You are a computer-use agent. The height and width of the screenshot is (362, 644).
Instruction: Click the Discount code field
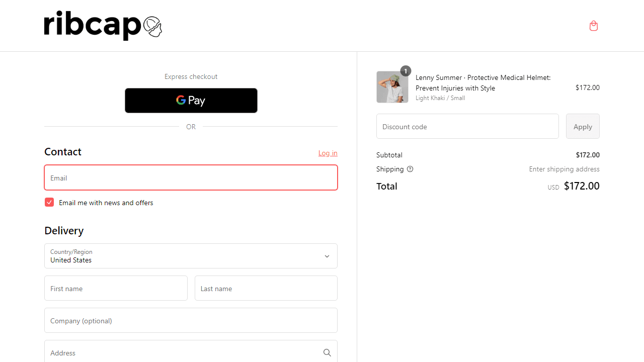pos(467,126)
